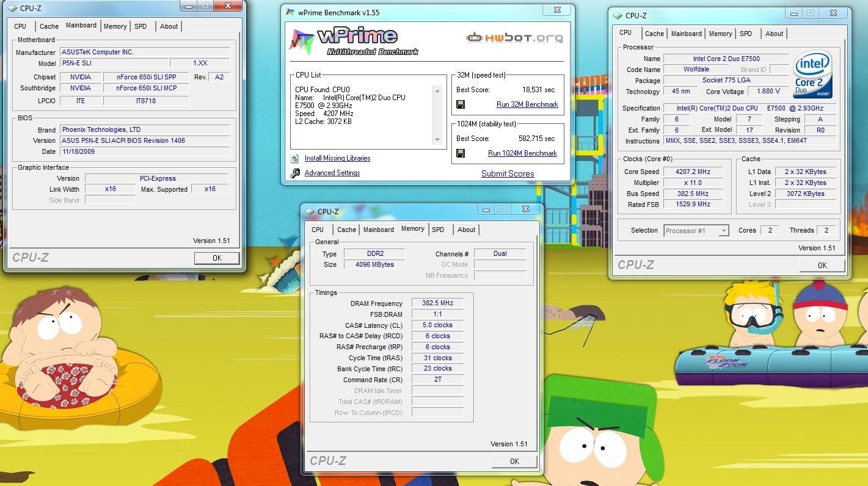Image resolution: width=868 pixels, height=486 pixels.
Task: Click the Phoenix Technologies, LTD brand field
Action: (145, 129)
